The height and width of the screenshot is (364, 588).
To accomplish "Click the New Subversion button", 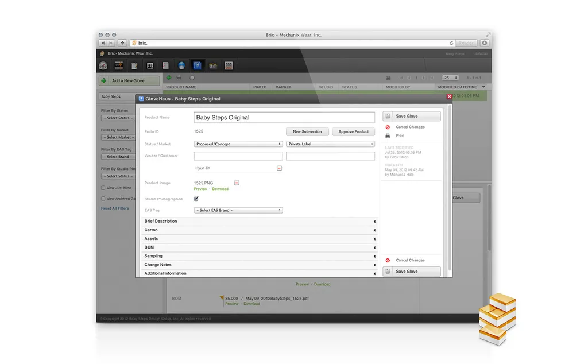I will pos(308,131).
